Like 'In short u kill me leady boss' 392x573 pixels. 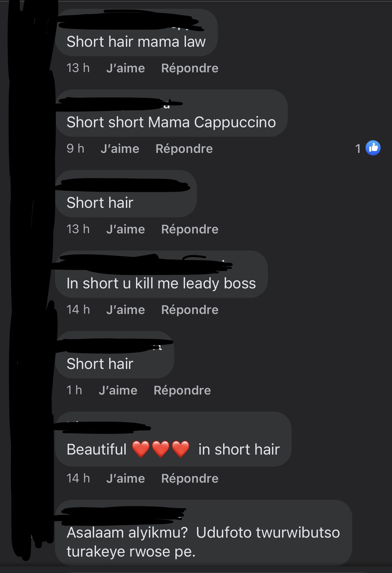(x=126, y=310)
